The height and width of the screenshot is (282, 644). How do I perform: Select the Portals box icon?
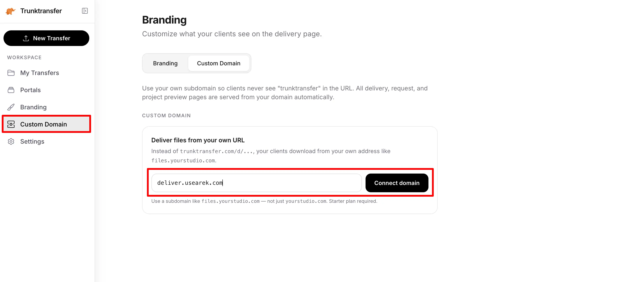click(11, 90)
